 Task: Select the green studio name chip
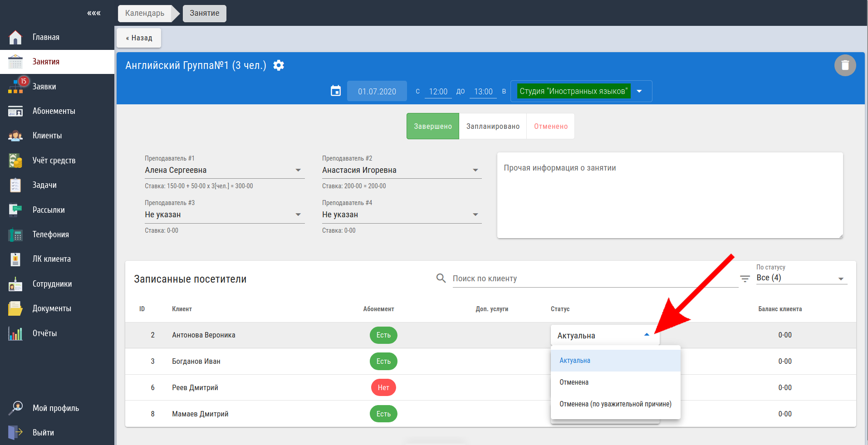tap(574, 91)
